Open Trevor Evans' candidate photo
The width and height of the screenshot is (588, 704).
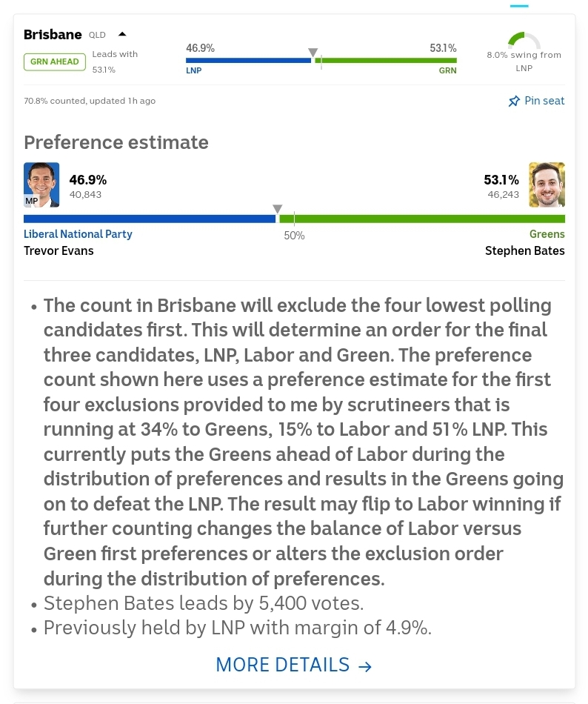(x=41, y=185)
